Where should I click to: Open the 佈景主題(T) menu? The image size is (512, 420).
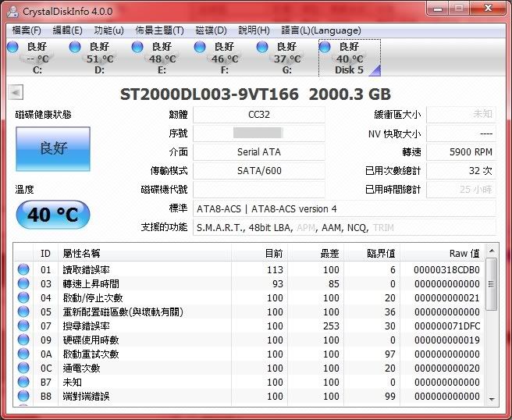click(x=159, y=30)
